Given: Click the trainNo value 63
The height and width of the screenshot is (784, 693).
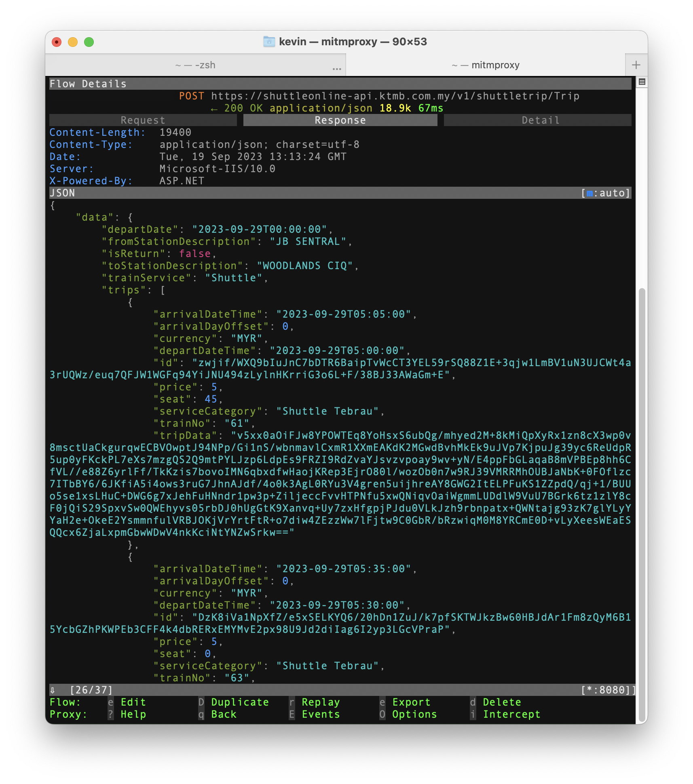Looking at the screenshot, I should (x=237, y=678).
